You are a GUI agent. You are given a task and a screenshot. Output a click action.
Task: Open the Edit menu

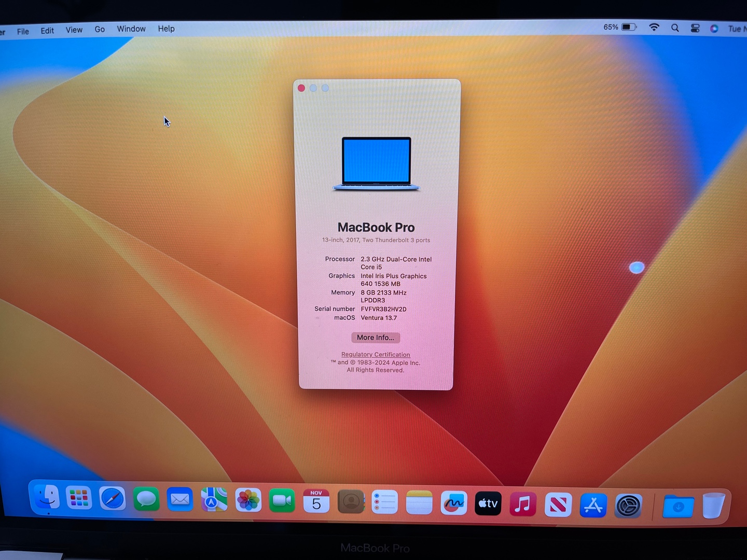point(47,31)
